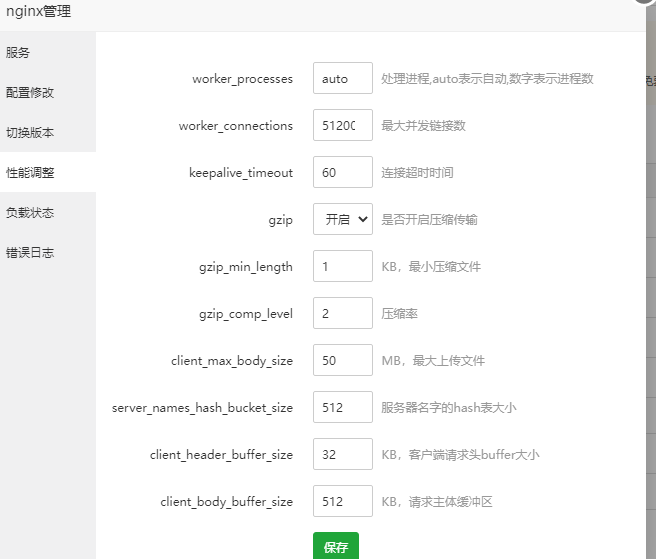This screenshot has width=656, height=559.
Task: Click the worker_processes label text
Action: pos(242,79)
